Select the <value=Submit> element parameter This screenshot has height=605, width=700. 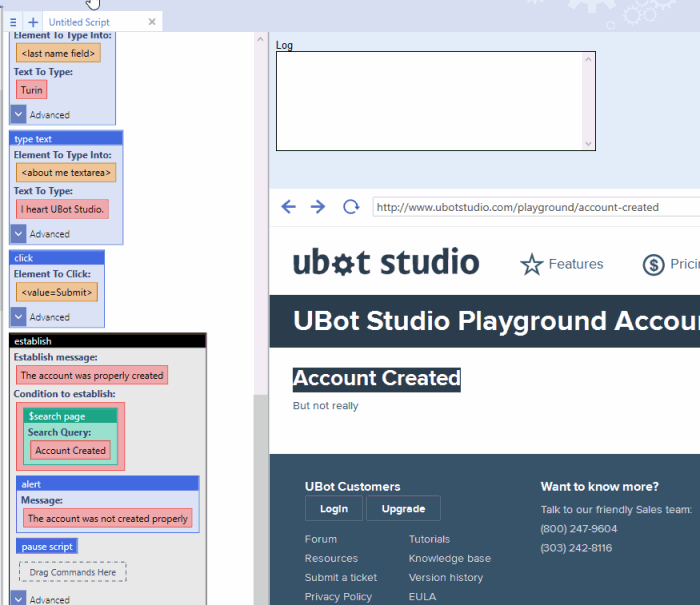(57, 292)
